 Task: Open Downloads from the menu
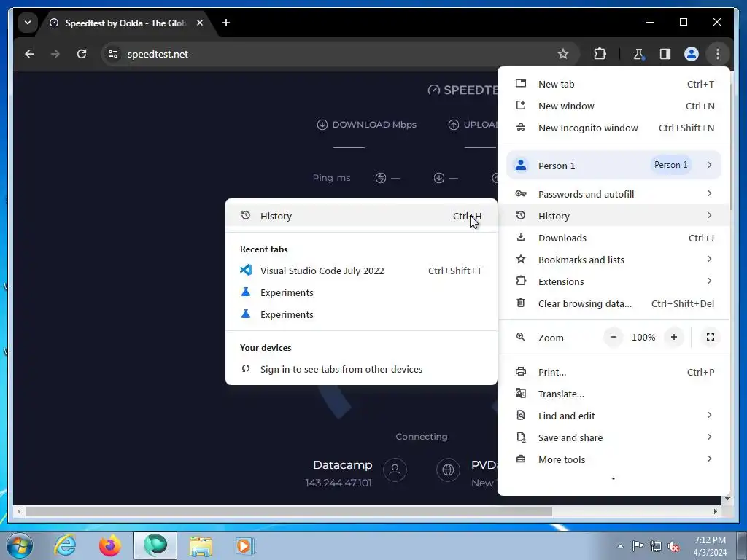pos(614,238)
